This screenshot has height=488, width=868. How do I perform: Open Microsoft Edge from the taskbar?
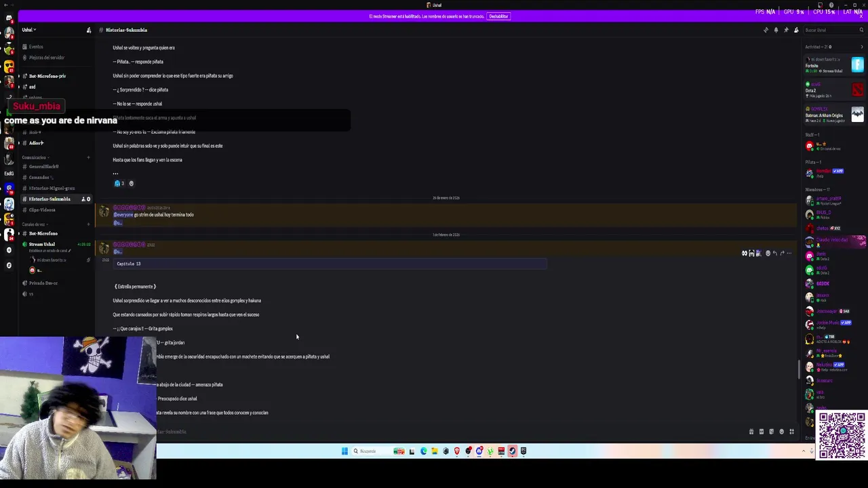pyautogui.click(x=423, y=451)
